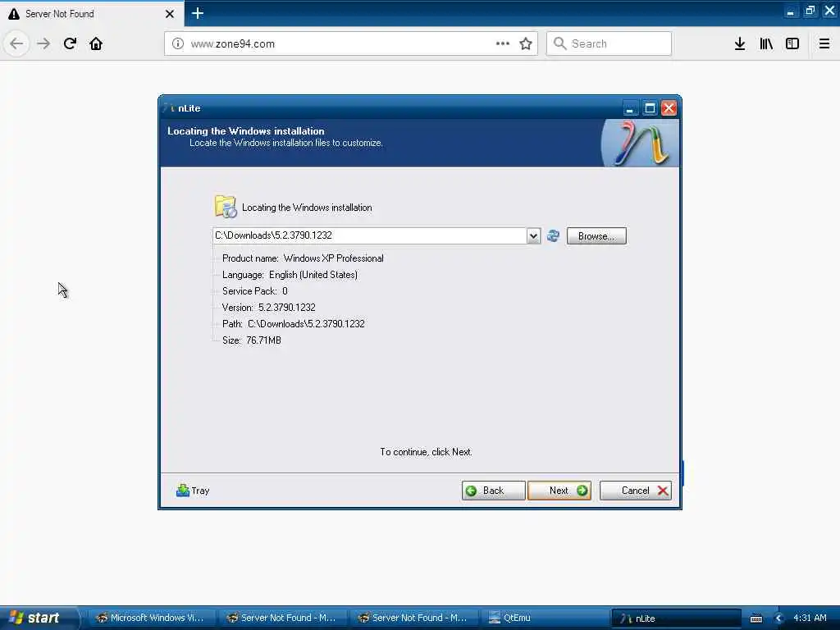Screen dimensions: 840x630
Task: Click the 4:31 AM clock
Action: click(x=810, y=618)
